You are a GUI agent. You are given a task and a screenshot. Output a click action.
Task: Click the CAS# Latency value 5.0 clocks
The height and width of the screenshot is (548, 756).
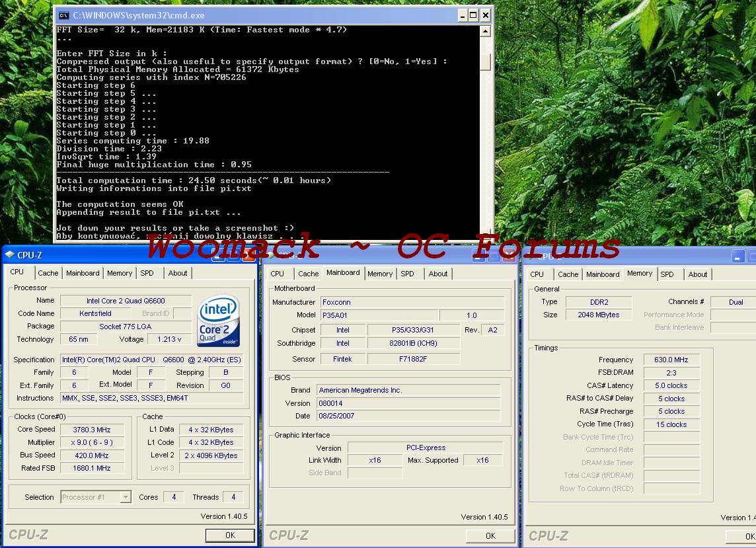tap(671, 385)
